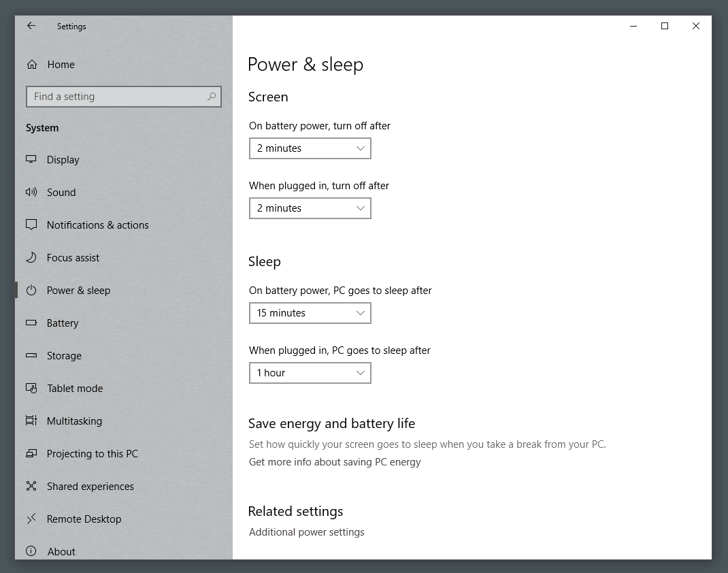Click the Remote Desktop icon
The height and width of the screenshot is (573, 728).
click(x=31, y=519)
